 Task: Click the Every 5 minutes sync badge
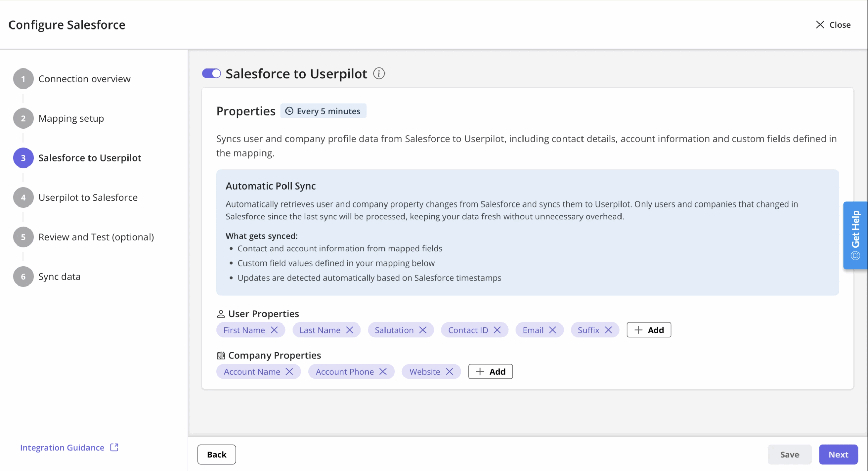click(323, 111)
